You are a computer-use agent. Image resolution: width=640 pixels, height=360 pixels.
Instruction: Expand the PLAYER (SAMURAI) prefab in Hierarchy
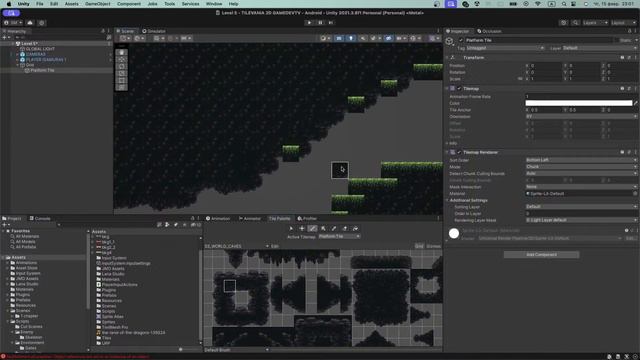click(x=18, y=60)
